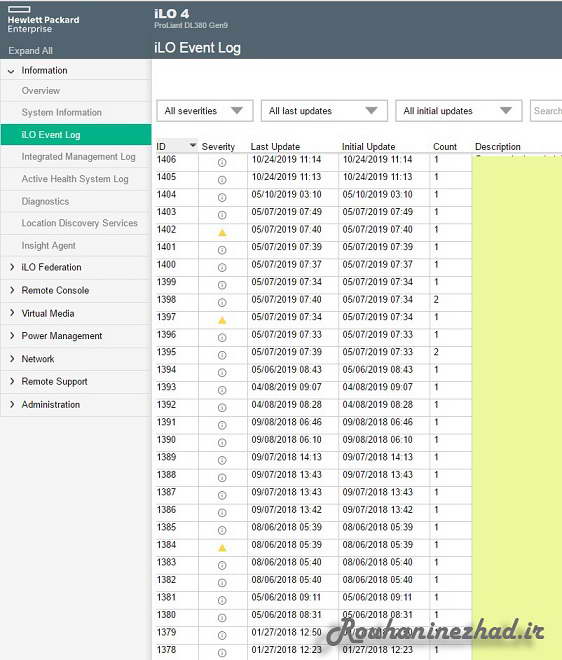Click the info severity icon for event 1406
This screenshot has width=562, height=660.
pyautogui.click(x=222, y=162)
